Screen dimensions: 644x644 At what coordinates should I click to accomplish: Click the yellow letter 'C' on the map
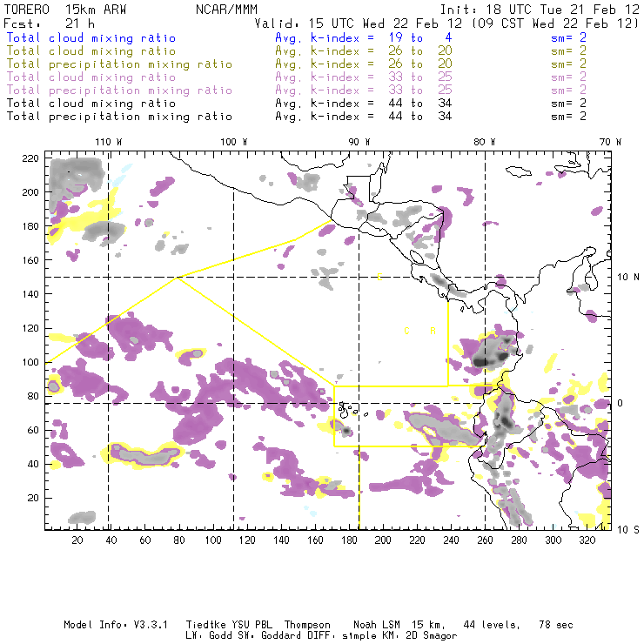click(406, 331)
